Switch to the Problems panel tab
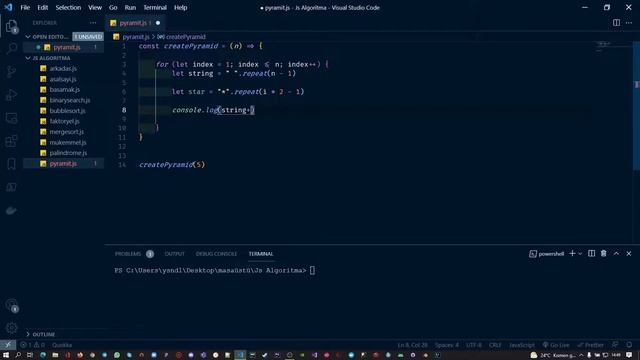Image resolution: width=640 pixels, height=360 pixels. click(x=128, y=254)
